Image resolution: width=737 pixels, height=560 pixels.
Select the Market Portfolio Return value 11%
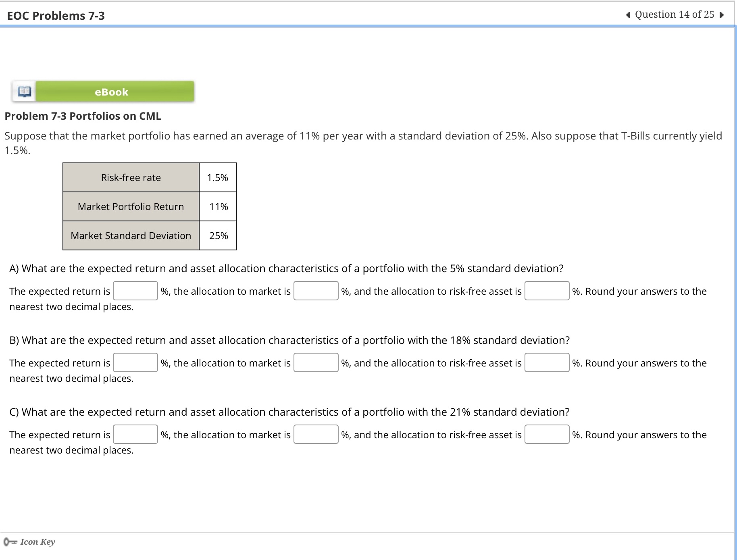point(217,206)
